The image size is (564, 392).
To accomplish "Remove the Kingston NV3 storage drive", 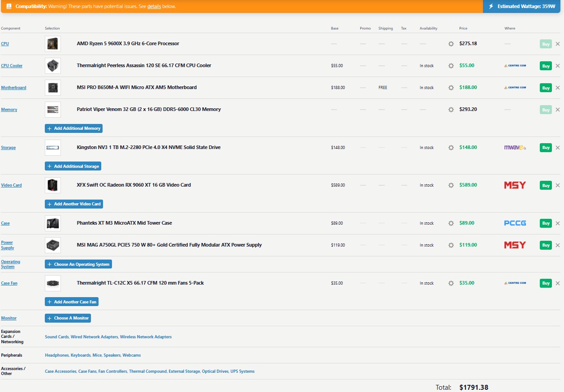I will click(558, 148).
